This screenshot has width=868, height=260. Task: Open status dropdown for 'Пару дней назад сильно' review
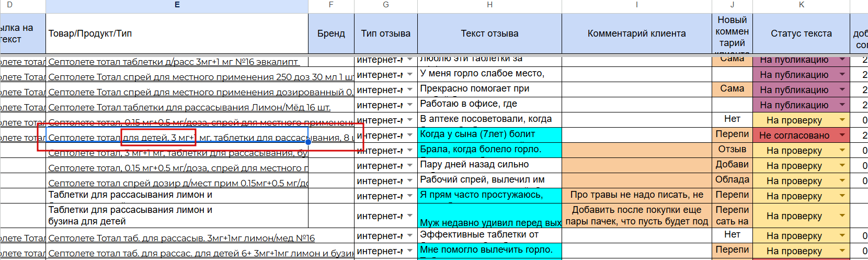tap(842, 166)
